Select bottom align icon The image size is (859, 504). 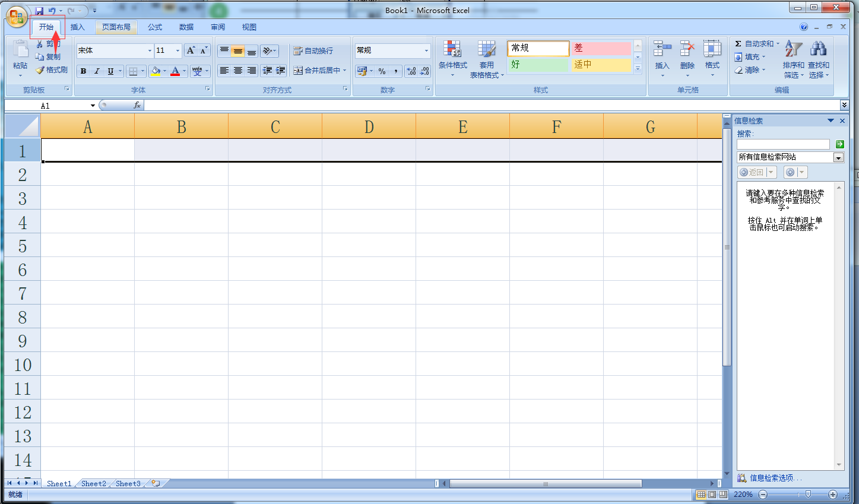252,51
